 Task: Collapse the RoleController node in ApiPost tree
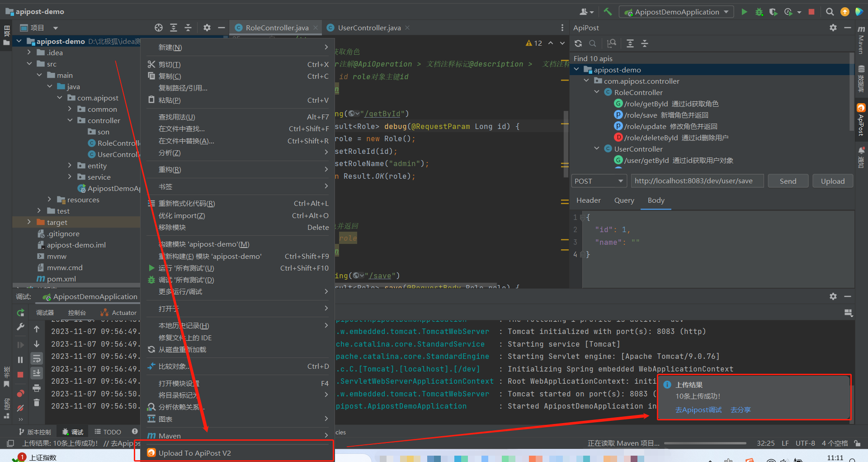[597, 92]
